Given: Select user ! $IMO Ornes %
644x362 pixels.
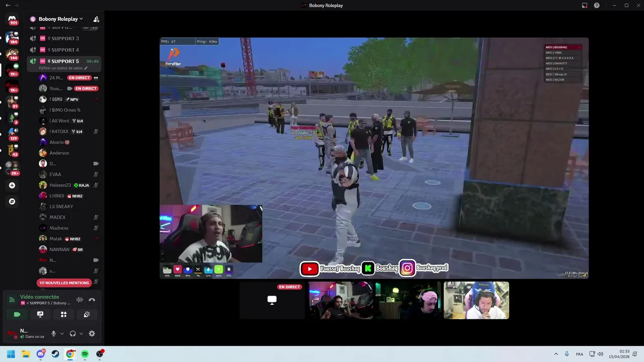Looking at the screenshot, I should click(69, 110).
